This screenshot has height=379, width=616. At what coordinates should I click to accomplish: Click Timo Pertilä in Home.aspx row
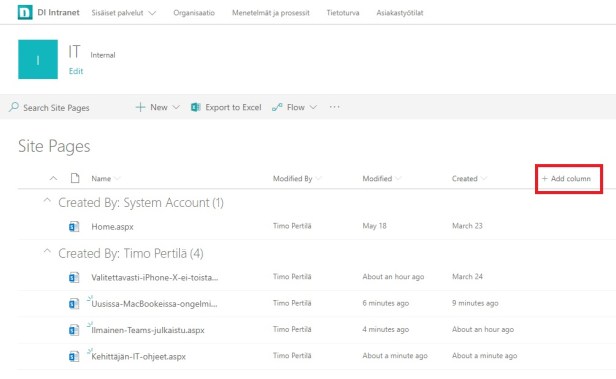click(292, 226)
